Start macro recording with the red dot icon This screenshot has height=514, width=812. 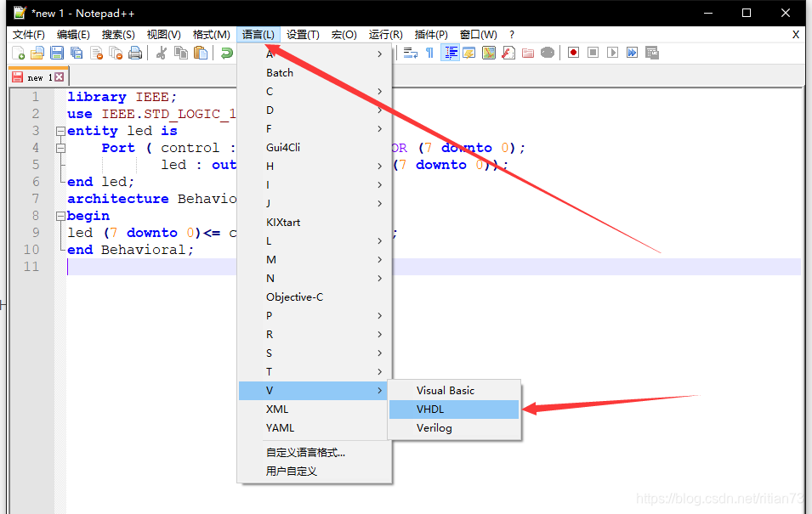point(573,53)
